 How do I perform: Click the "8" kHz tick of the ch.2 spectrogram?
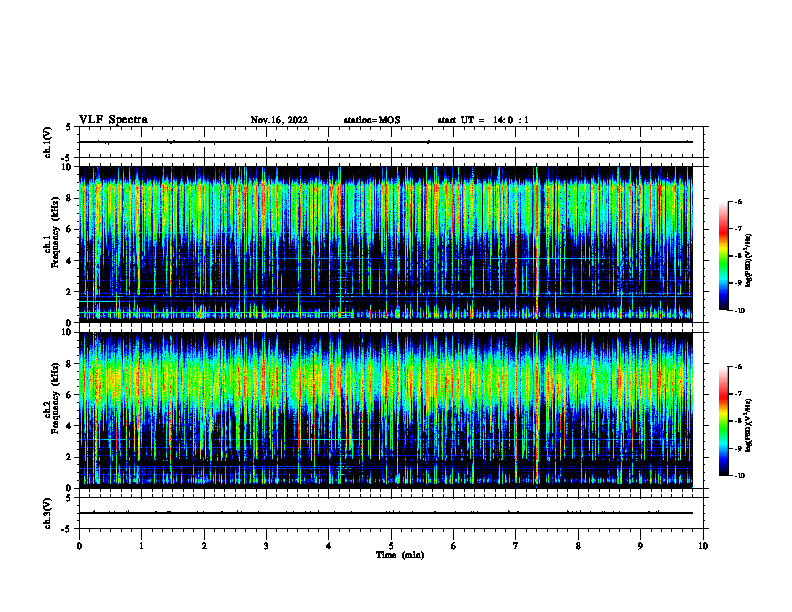tap(69, 364)
